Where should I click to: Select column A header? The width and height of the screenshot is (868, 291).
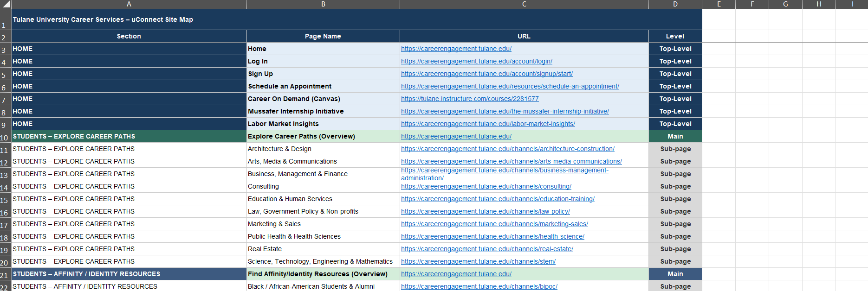tap(129, 4)
